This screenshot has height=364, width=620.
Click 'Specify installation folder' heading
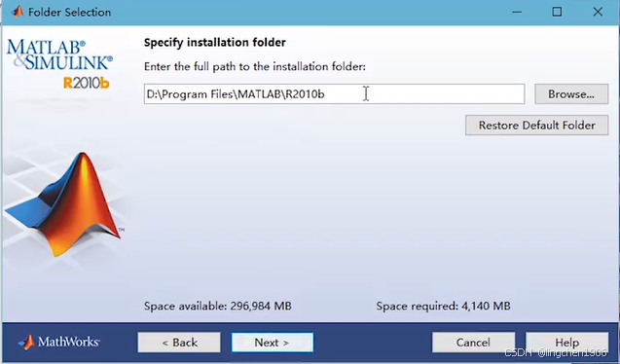pos(215,43)
